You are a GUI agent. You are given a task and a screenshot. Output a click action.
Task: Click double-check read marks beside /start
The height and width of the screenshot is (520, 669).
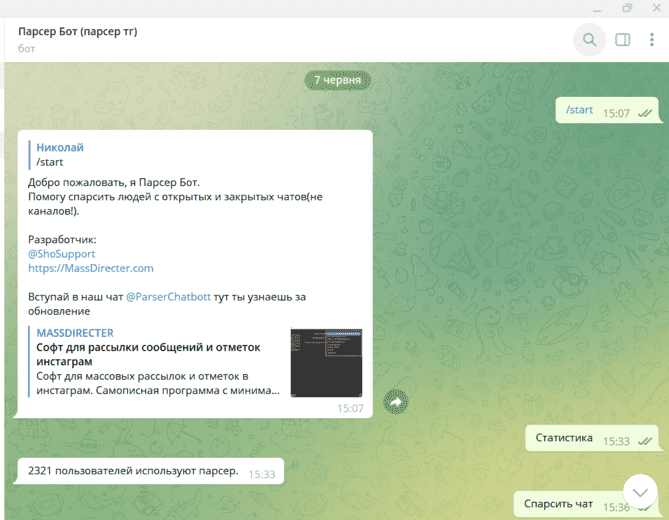point(645,113)
